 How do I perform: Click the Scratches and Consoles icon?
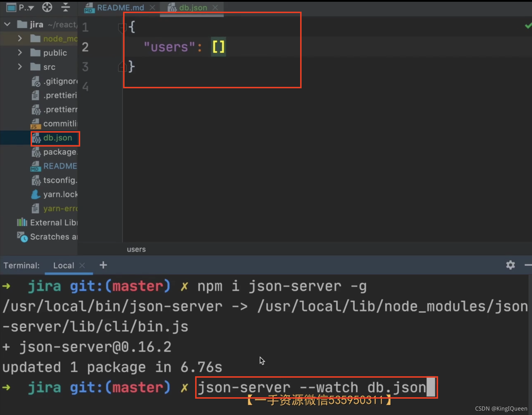click(x=22, y=237)
